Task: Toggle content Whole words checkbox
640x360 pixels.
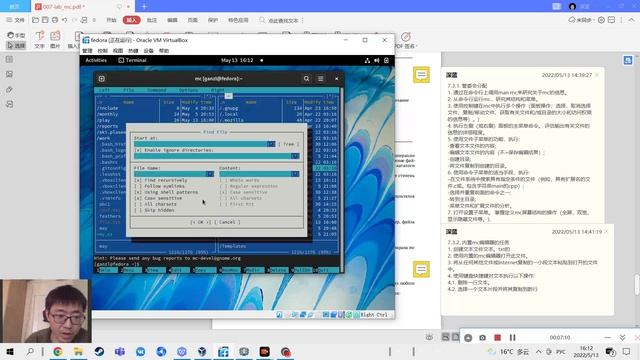Action: [x=223, y=180]
